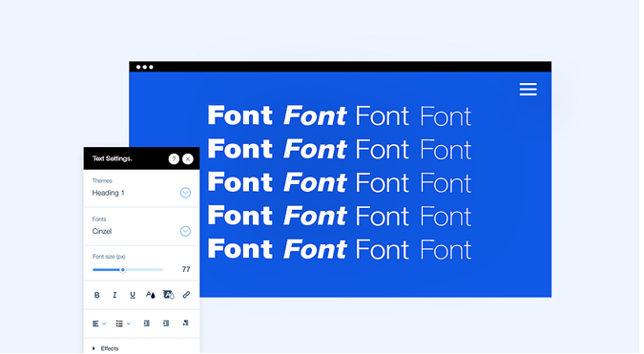644x354 pixels.
Task: Open the alignment options chevron
Action: point(104,324)
